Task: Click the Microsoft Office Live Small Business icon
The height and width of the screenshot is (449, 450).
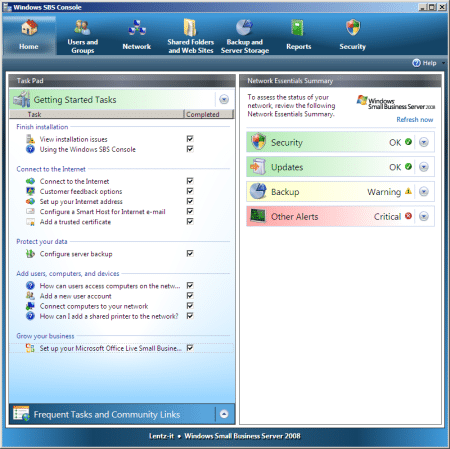Action: (30, 348)
